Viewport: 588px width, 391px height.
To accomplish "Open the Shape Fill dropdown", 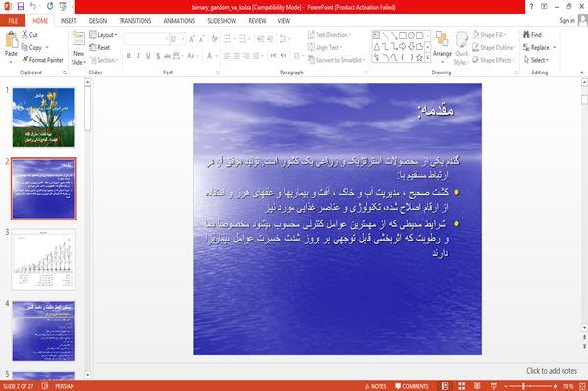I will [x=489, y=35].
